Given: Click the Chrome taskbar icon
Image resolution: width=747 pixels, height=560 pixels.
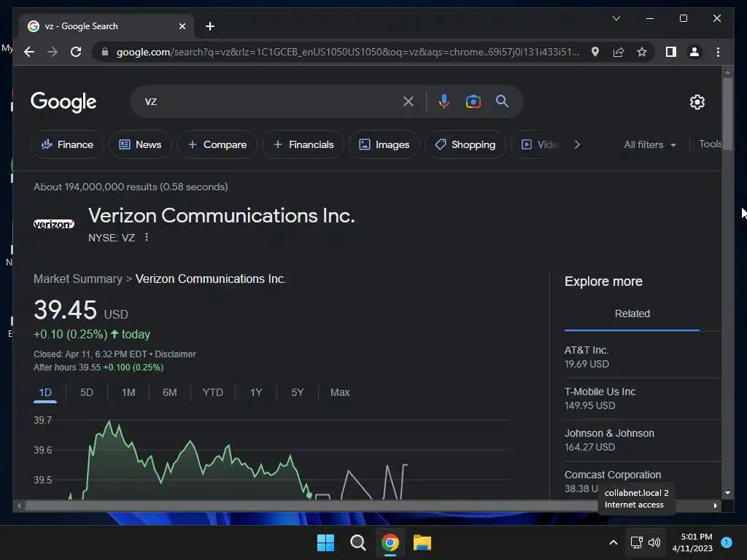Looking at the screenshot, I should click(x=390, y=542).
